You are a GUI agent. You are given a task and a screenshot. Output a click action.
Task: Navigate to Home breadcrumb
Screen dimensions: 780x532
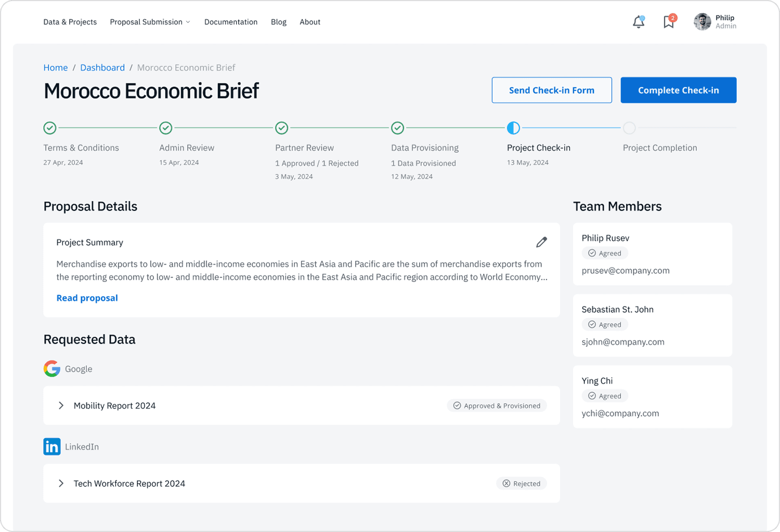coord(56,68)
